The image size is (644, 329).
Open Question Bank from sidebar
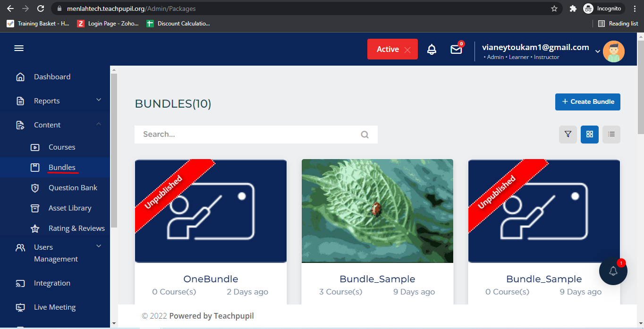point(73,188)
